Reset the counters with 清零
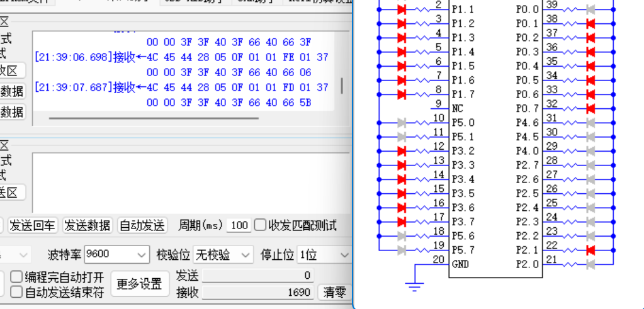This screenshot has width=644, height=309. (x=334, y=292)
